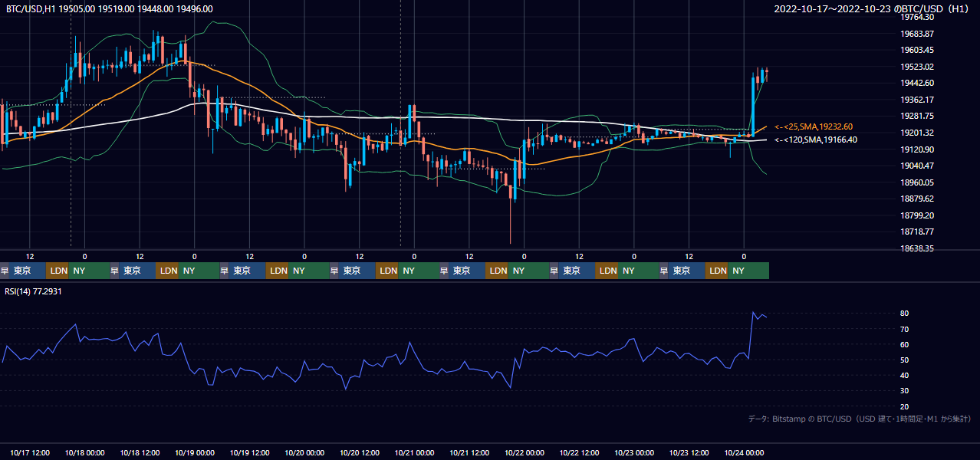Screen dimensions: 980x460
Task: Click the Bitstamp data source note
Action: coord(860,419)
